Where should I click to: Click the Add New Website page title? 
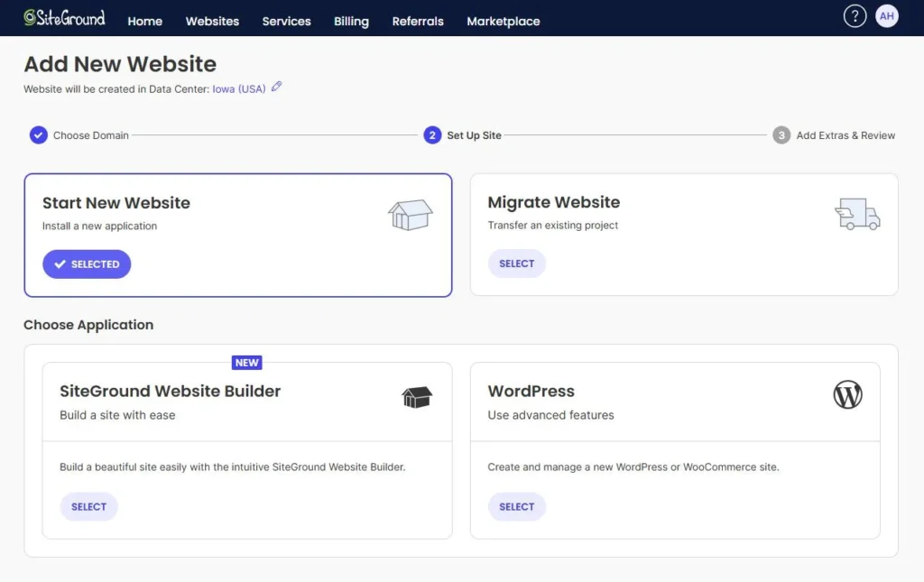tap(120, 64)
